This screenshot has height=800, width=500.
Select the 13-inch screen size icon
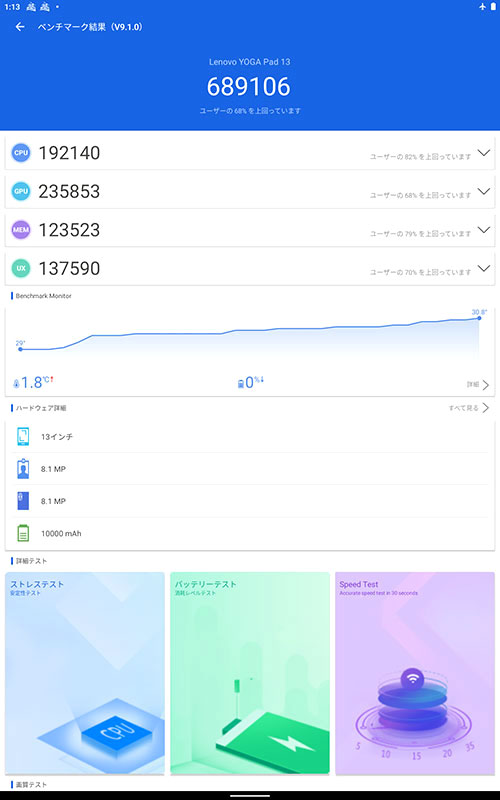(23, 437)
